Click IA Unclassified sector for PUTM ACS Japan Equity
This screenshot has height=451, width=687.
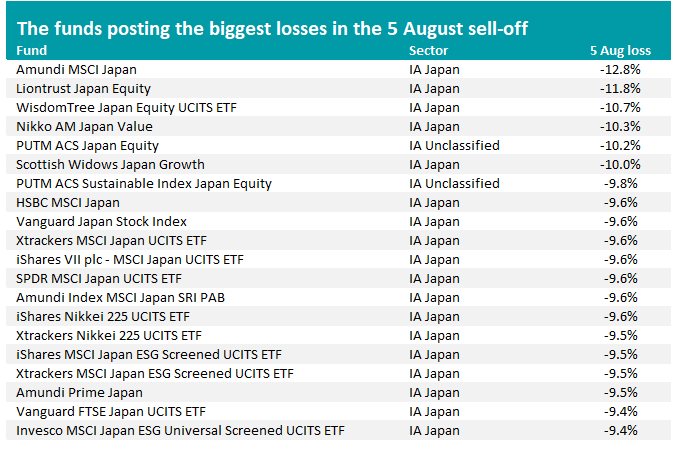454,146
